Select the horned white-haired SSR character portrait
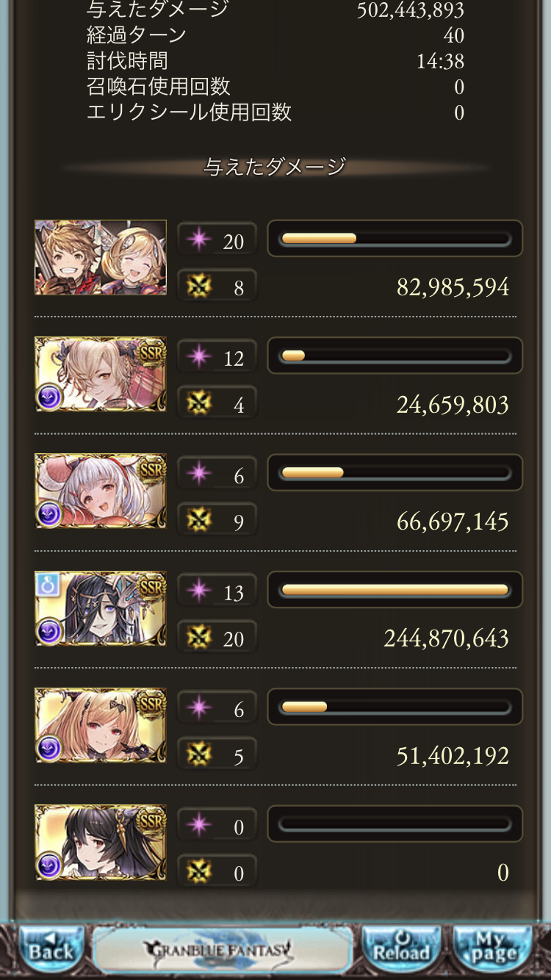Image resolution: width=551 pixels, height=980 pixels. coord(101,491)
